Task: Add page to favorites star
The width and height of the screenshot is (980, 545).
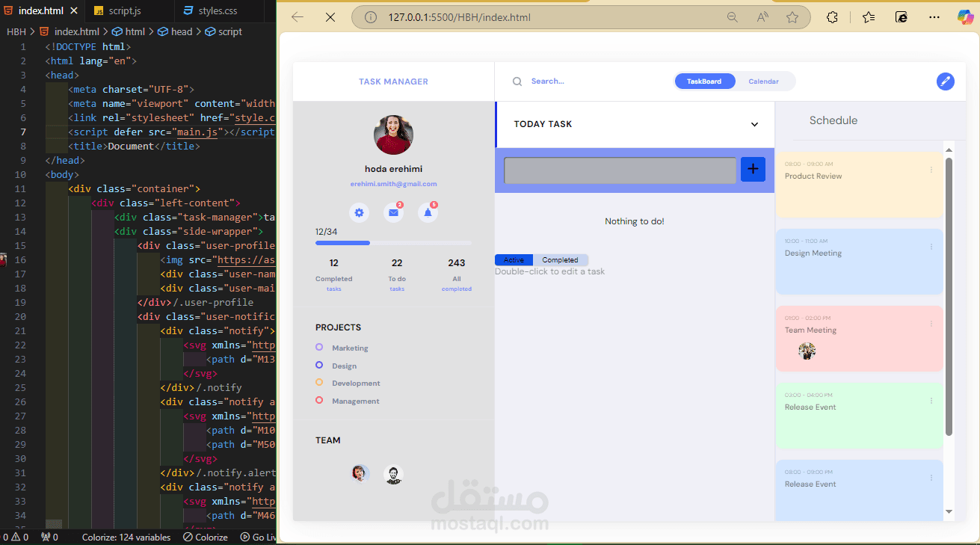Action: click(792, 17)
